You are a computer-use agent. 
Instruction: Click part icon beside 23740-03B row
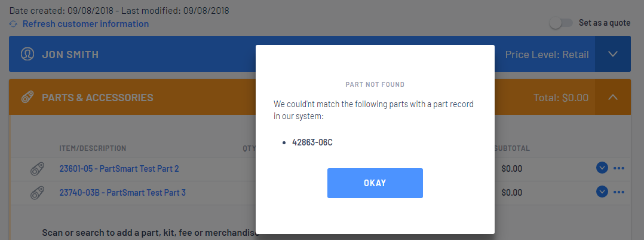(x=38, y=193)
